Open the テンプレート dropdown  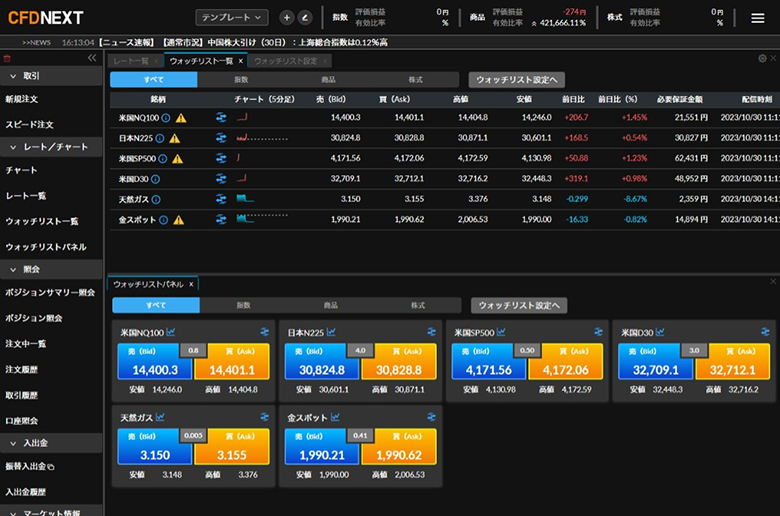[232, 17]
